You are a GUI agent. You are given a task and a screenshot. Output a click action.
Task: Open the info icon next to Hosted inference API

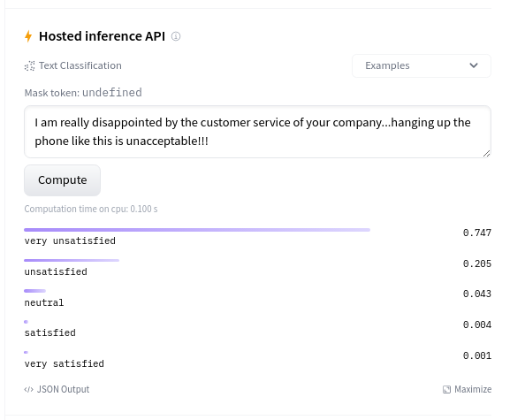pyautogui.click(x=176, y=36)
